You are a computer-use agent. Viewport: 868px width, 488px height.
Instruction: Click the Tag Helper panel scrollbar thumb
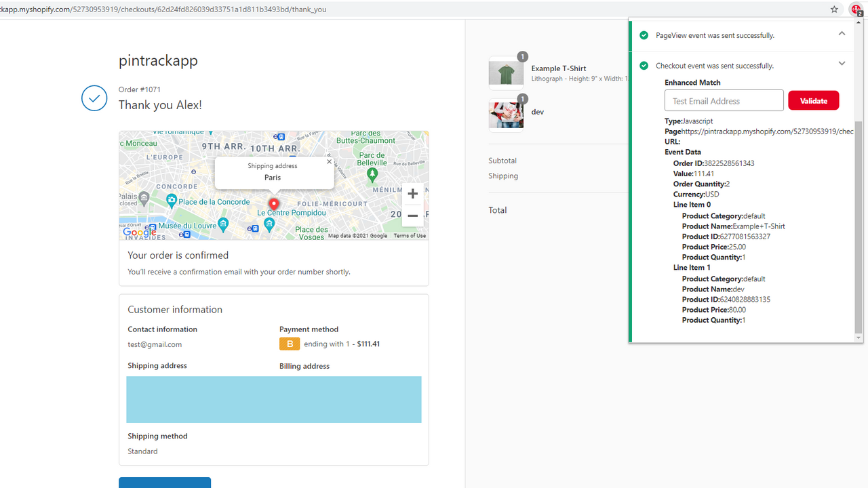pyautogui.click(x=859, y=227)
